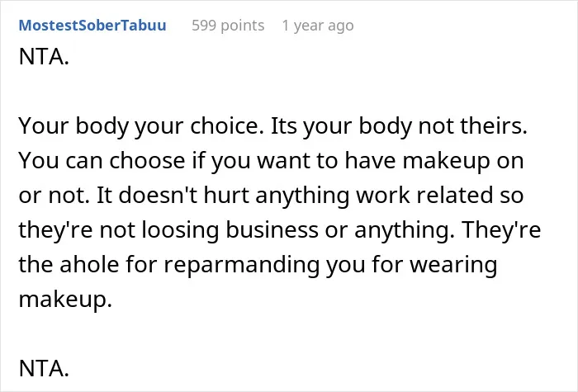Click the word ahole in the comment
Screen dimensions: 578x392
pos(89,265)
